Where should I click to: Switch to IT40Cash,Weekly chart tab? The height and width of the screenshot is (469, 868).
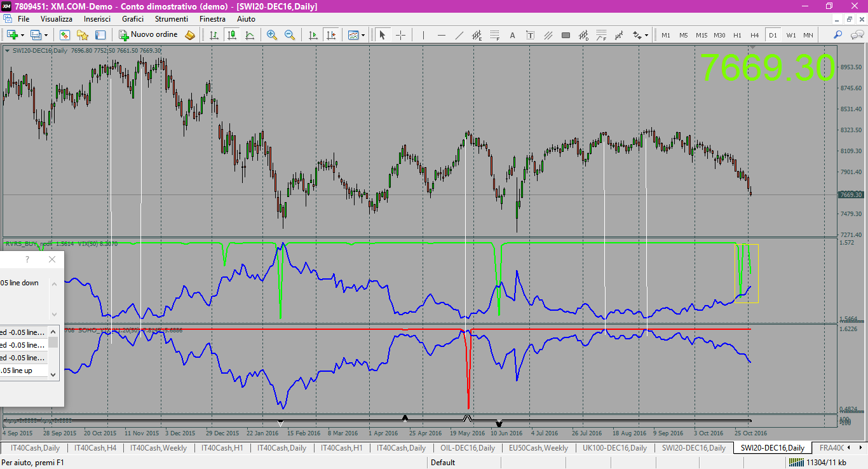coord(158,448)
